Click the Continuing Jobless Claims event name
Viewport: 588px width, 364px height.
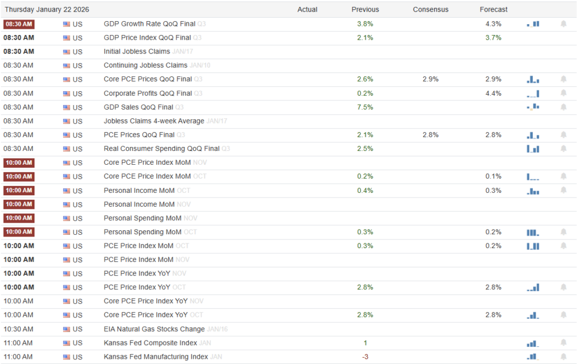145,65
